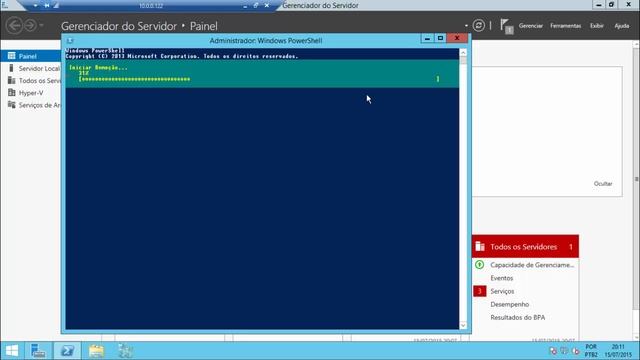The width and height of the screenshot is (640, 360).
Task: Click Serviços in the Todos os Servidores tile
Action: [x=502, y=291]
